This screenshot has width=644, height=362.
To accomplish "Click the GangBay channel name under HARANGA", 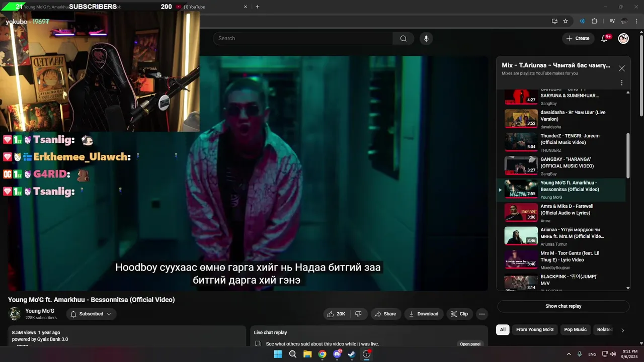I will (x=548, y=174).
